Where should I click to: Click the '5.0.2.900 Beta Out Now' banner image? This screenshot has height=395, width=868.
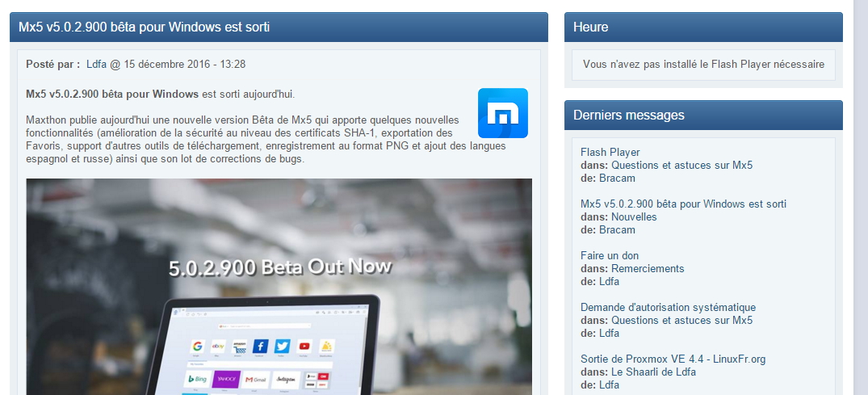point(279,287)
